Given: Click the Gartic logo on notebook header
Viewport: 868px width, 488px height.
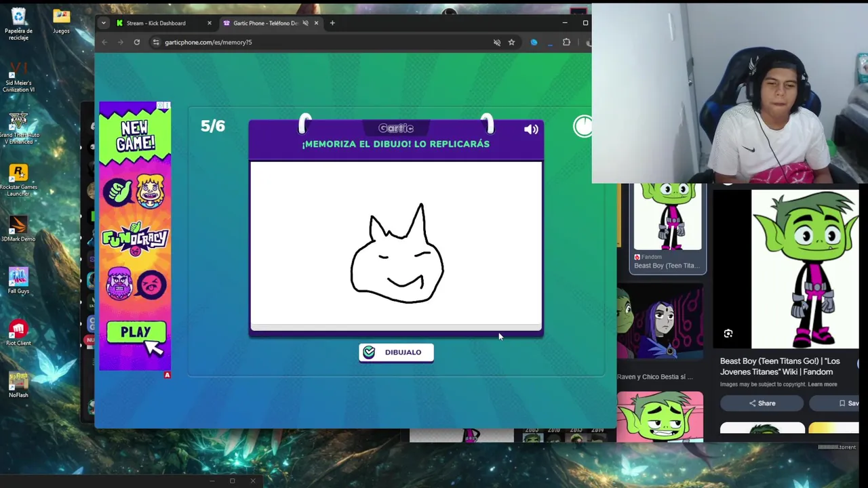Looking at the screenshot, I should pyautogui.click(x=396, y=128).
